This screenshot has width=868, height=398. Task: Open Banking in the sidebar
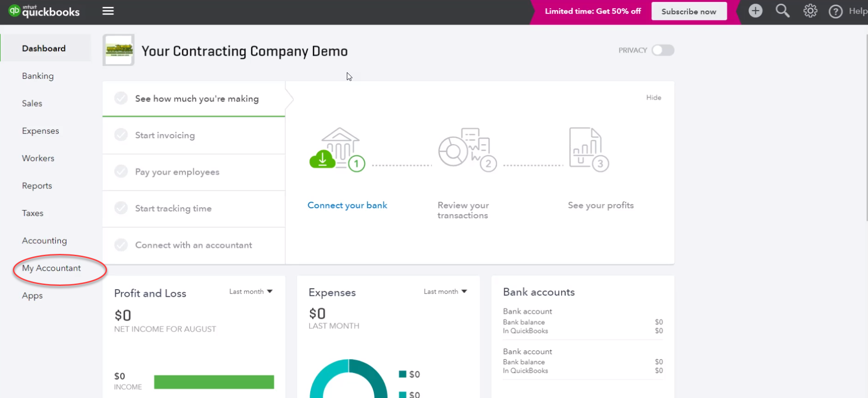point(38,76)
